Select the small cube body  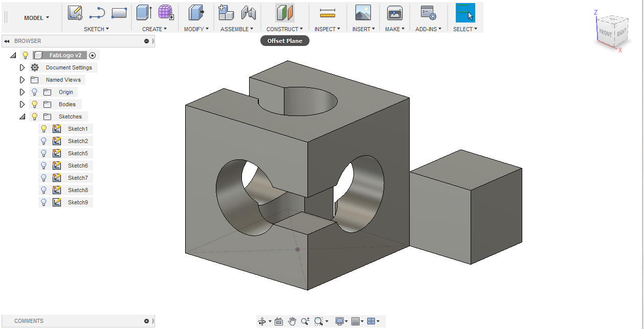[465, 207]
